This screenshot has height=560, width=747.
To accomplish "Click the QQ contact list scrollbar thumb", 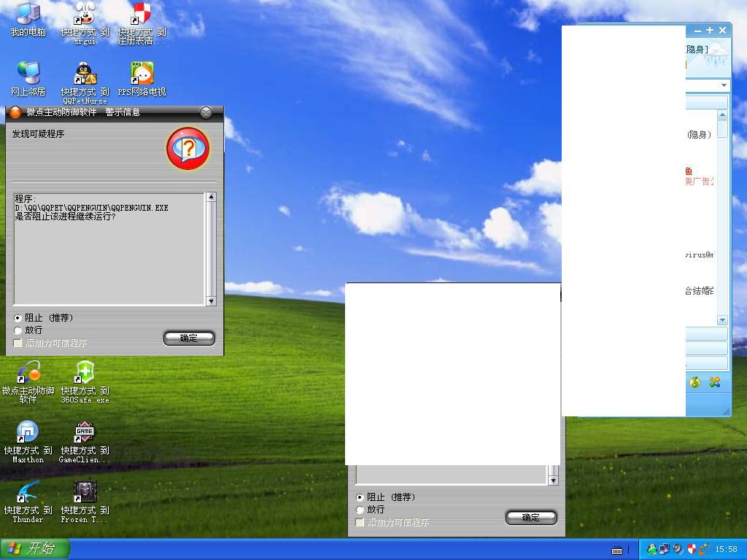I will point(722,128).
